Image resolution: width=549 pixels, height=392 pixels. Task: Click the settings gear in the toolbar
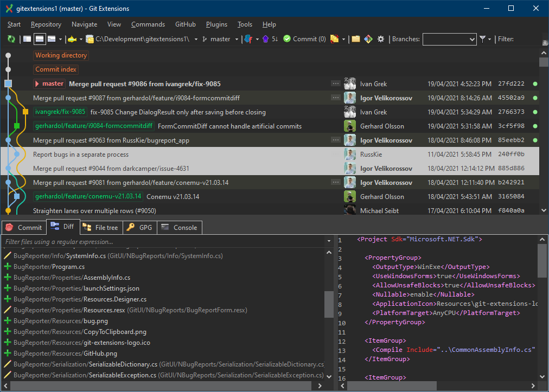[380, 39]
